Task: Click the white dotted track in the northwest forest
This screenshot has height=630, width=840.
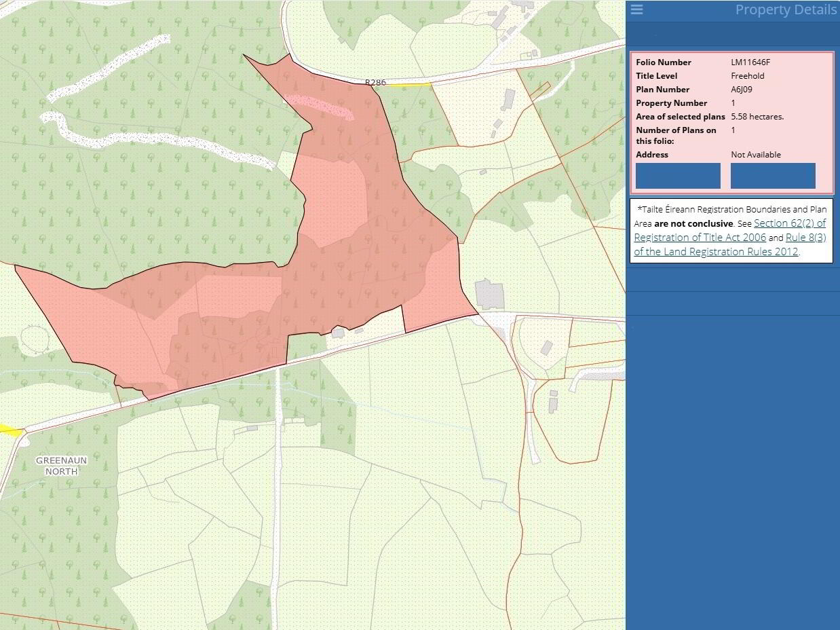Action: [115, 67]
